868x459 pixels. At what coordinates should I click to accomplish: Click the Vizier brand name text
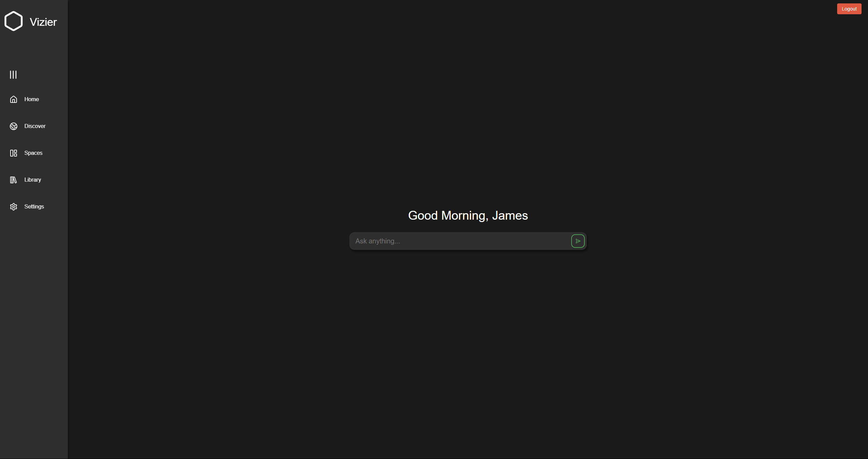pos(43,22)
